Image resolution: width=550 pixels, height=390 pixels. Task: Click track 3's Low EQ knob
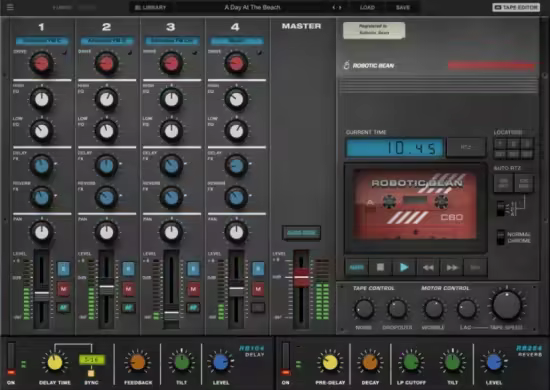click(172, 131)
